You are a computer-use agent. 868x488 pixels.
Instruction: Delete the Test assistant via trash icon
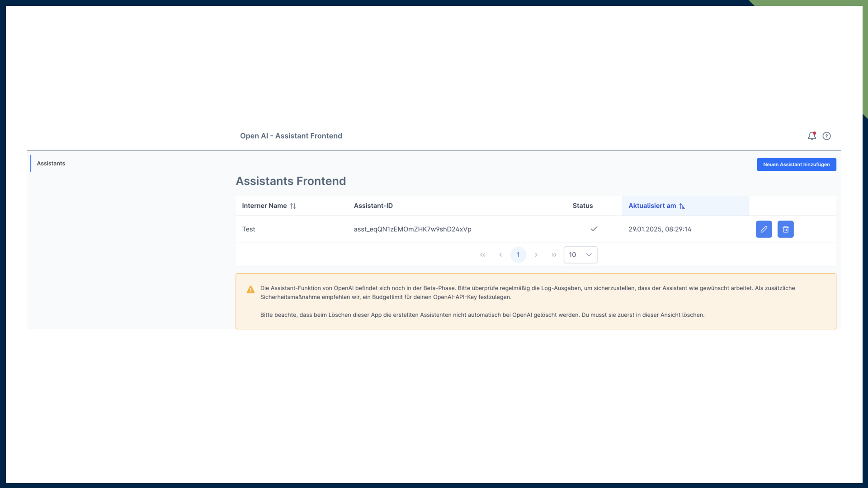785,229
